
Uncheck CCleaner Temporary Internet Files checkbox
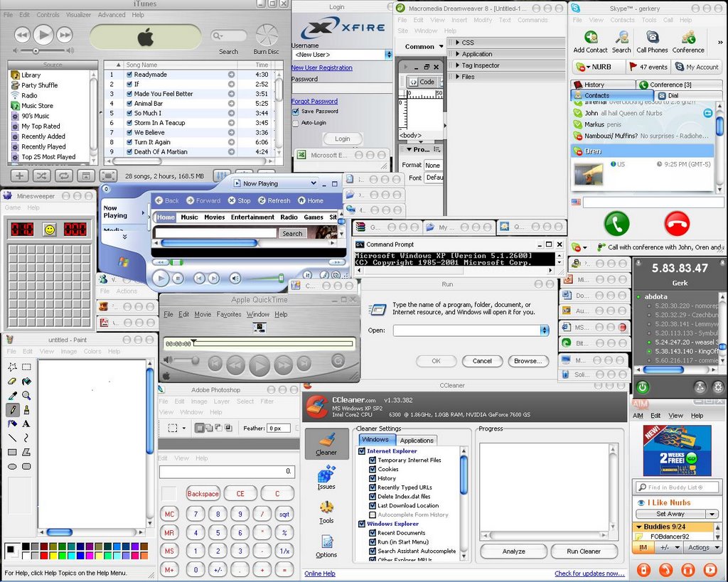pyautogui.click(x=373, y=460)
